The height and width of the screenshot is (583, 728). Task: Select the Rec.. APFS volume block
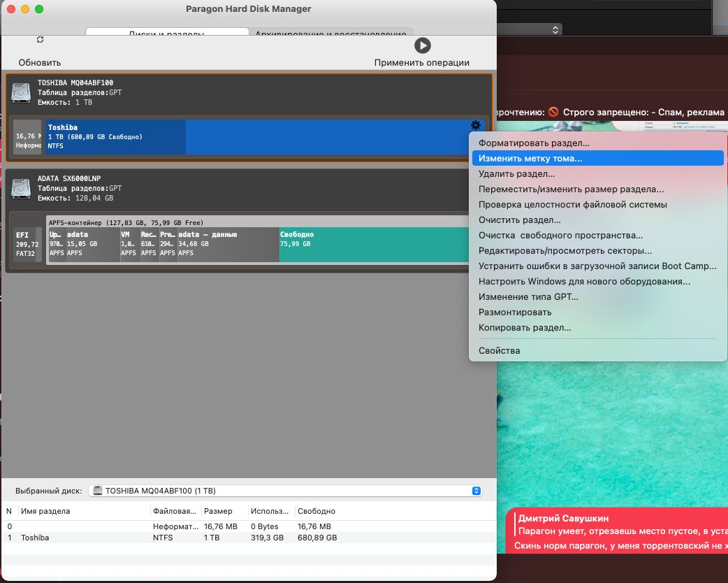click(x=150, y=245)
